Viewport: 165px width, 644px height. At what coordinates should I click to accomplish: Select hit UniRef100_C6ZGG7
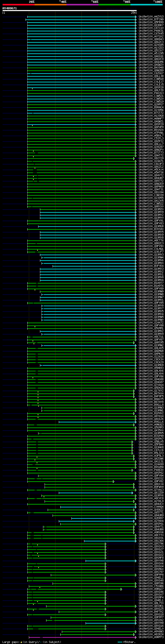pos(151,73)
